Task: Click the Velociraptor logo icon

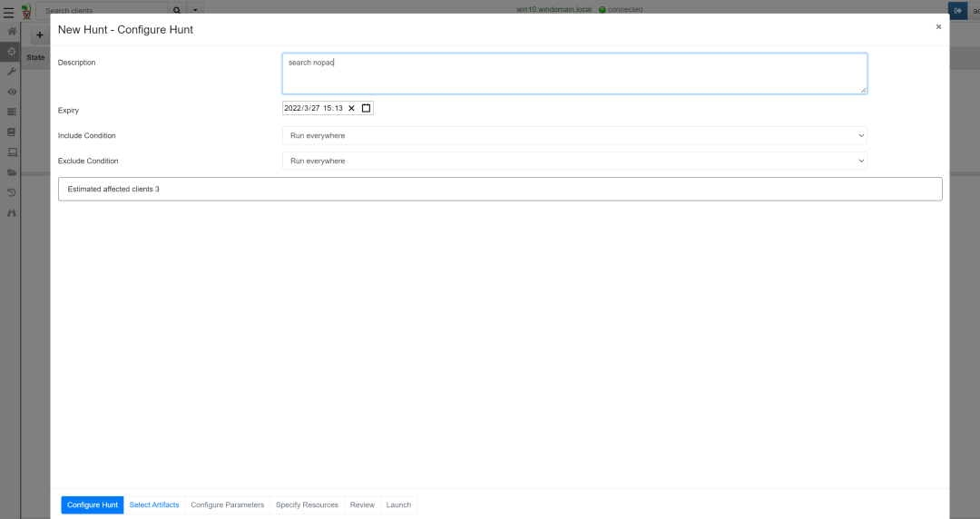Action: pos(26,11)
